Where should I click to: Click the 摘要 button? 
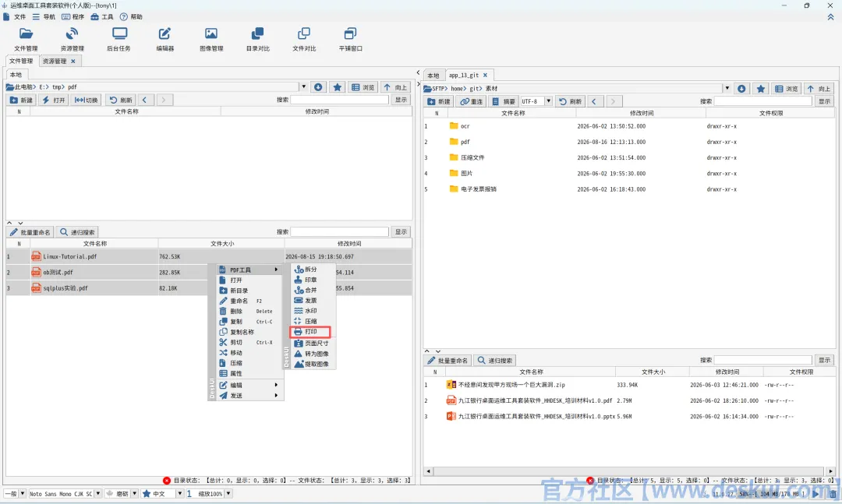(x=503, y=101)
